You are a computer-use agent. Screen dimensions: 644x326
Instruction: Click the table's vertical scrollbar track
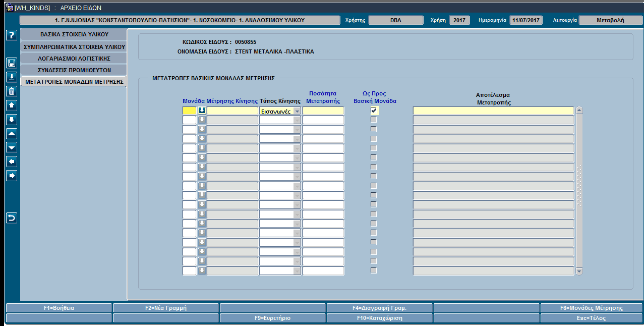click(579, 191)
